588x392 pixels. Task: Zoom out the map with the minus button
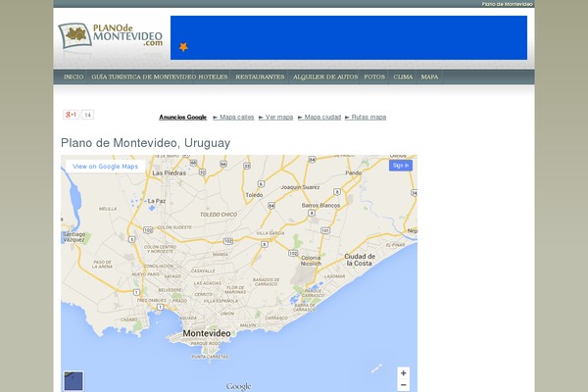tap(403, 385)
